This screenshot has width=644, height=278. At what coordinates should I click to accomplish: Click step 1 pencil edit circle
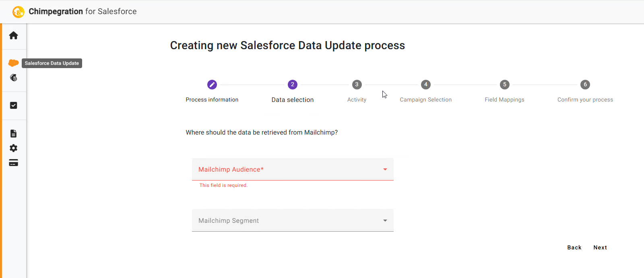point(212,85)
